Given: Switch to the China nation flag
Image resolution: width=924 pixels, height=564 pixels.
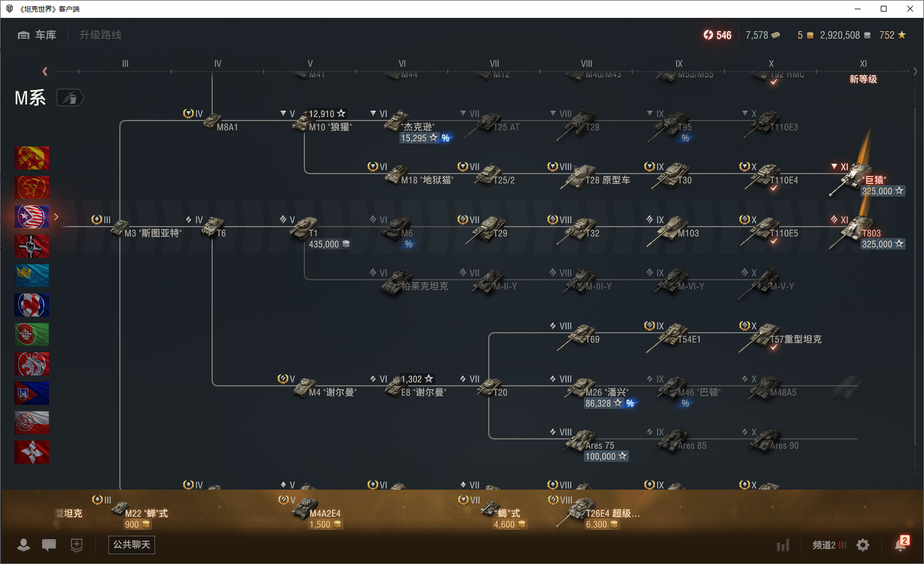Looking at the screenshot, I should click(32, 158).
